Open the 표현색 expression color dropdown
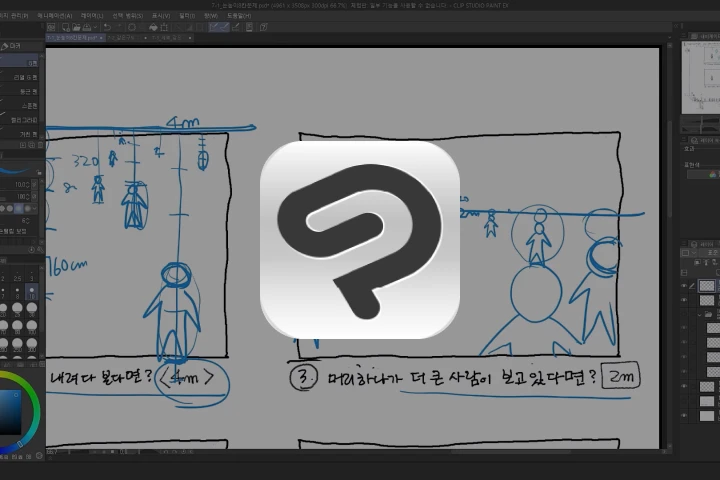Image resolution: width=720 pixels, height=480 pixels. [703, 175]
